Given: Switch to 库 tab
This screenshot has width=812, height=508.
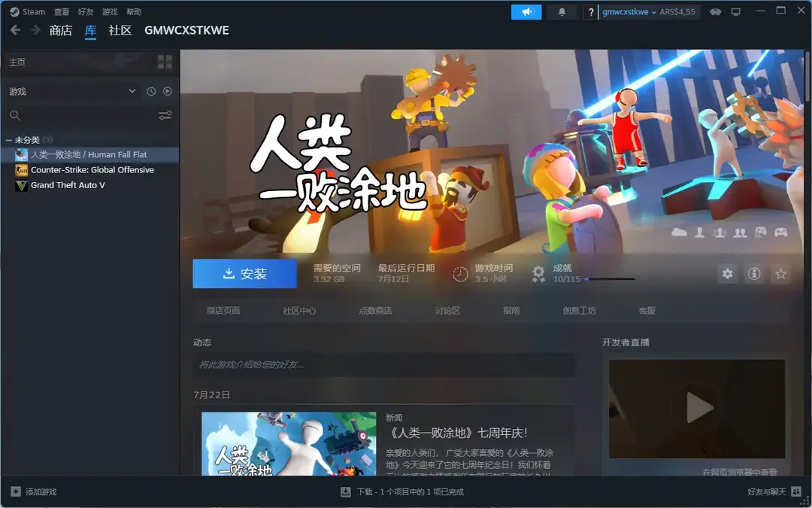Looking at the screenshot, I should tap(91, 30).
